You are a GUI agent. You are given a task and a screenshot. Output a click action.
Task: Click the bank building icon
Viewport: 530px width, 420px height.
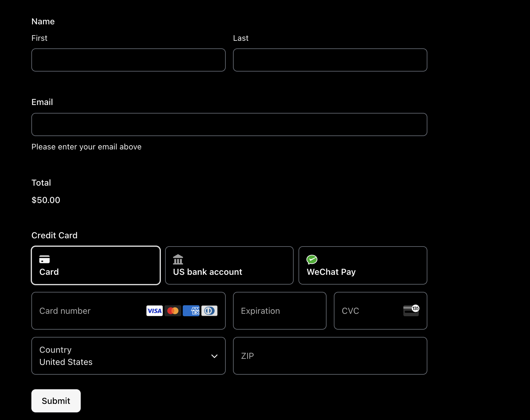[178, 259]
